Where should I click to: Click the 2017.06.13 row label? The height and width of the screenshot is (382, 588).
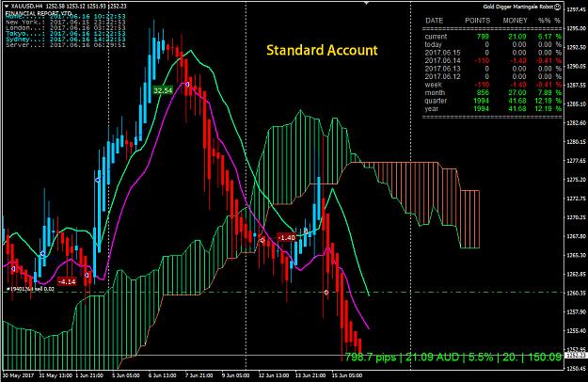[442, 69]
